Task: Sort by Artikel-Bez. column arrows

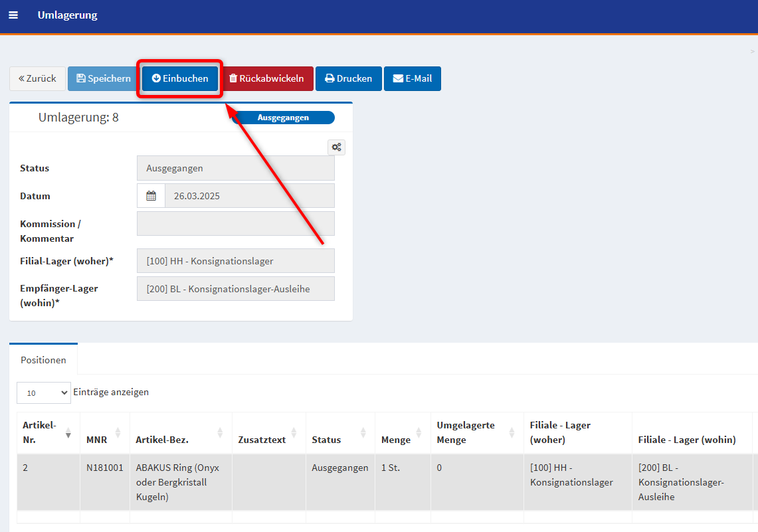Action: (220, 433)
